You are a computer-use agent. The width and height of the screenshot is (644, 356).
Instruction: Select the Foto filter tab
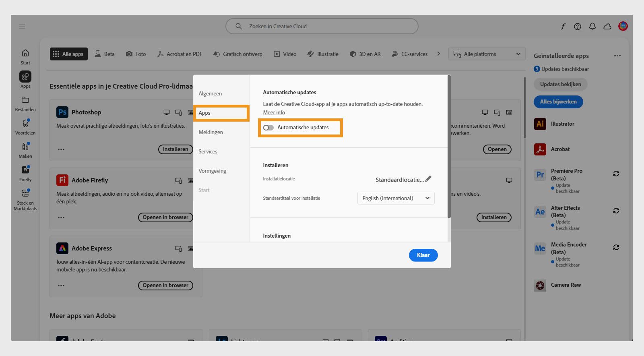point(136,54)
